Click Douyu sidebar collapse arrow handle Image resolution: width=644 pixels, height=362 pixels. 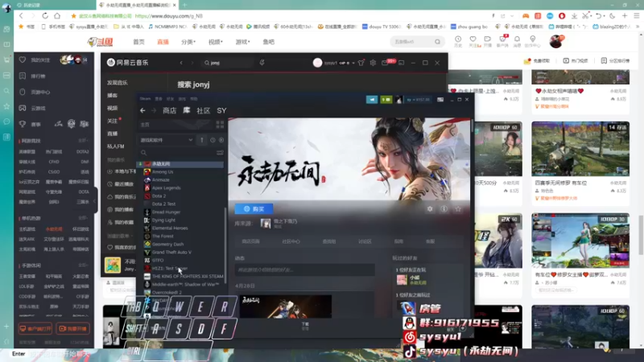[x=95, y=201]
